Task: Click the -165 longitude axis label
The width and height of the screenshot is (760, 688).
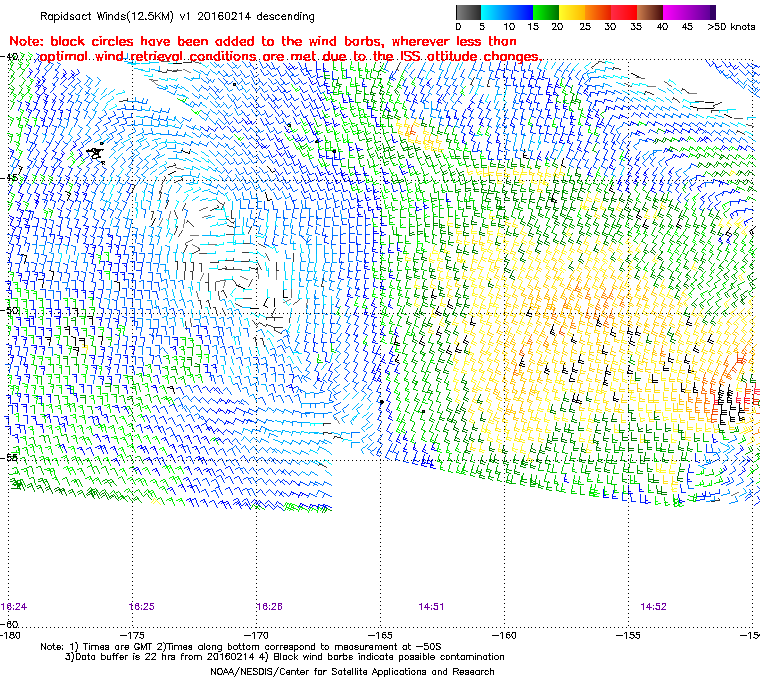Action: coord(380,635)
